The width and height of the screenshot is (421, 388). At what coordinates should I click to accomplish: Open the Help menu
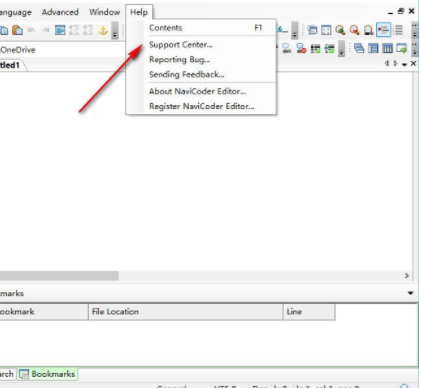click(139, 12)
